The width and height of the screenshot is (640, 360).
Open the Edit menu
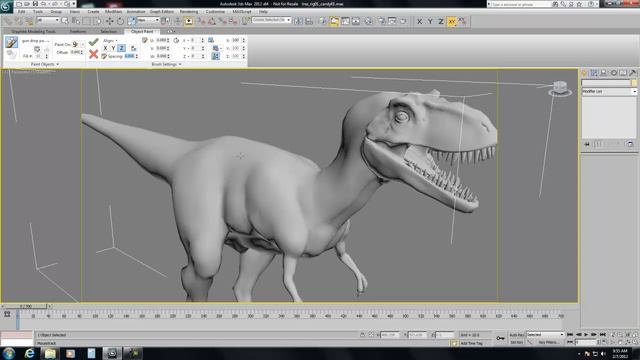21,12
